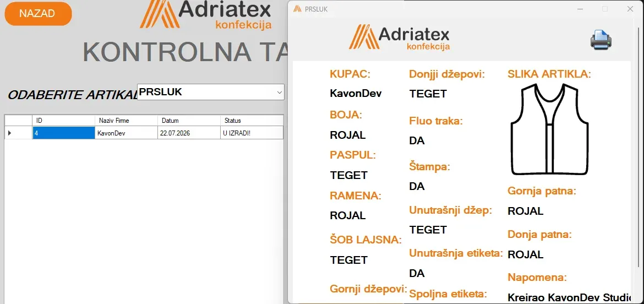
Task: Select the date cell 22.07.2026
Action: coord(188,133)
